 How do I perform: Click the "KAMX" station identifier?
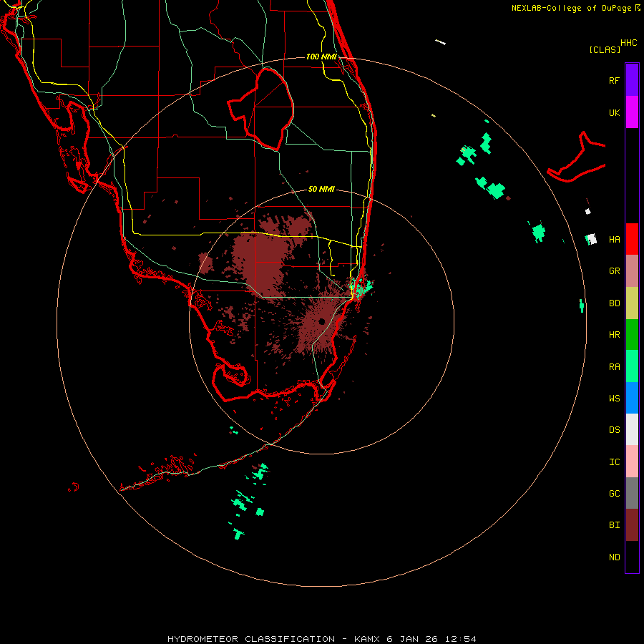pos(368,639)
